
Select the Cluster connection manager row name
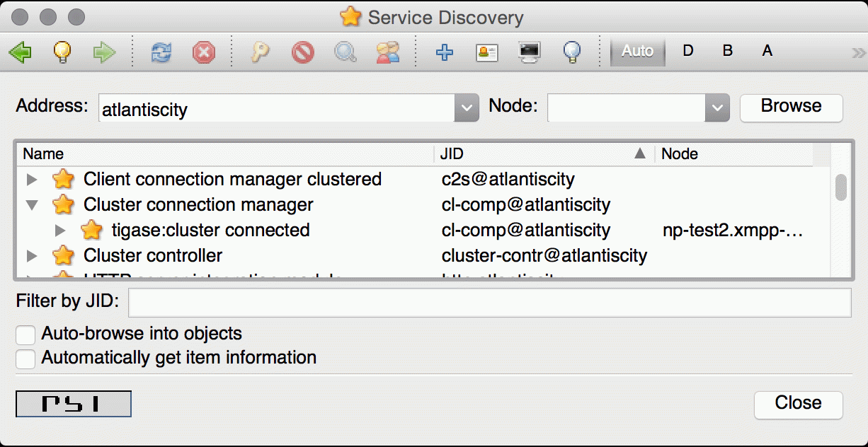pos(198,204)
